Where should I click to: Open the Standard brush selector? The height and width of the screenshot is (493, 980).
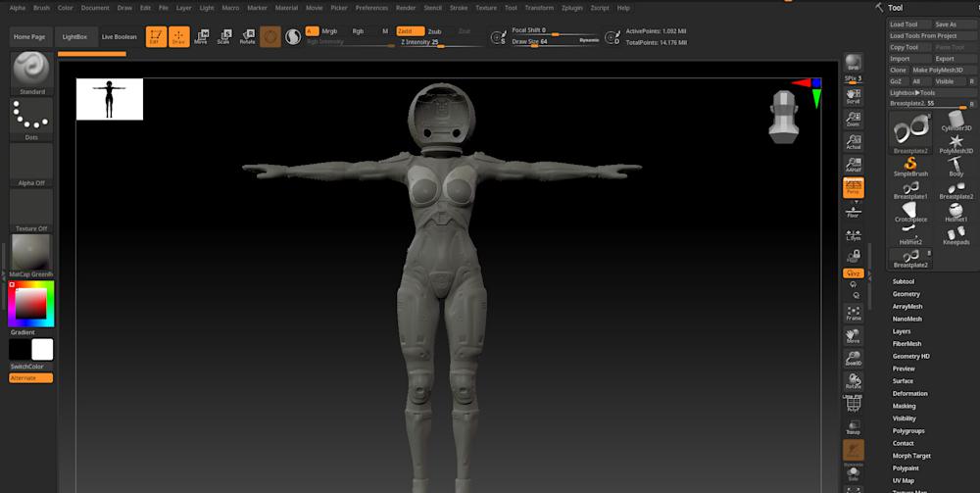point(31,72)
